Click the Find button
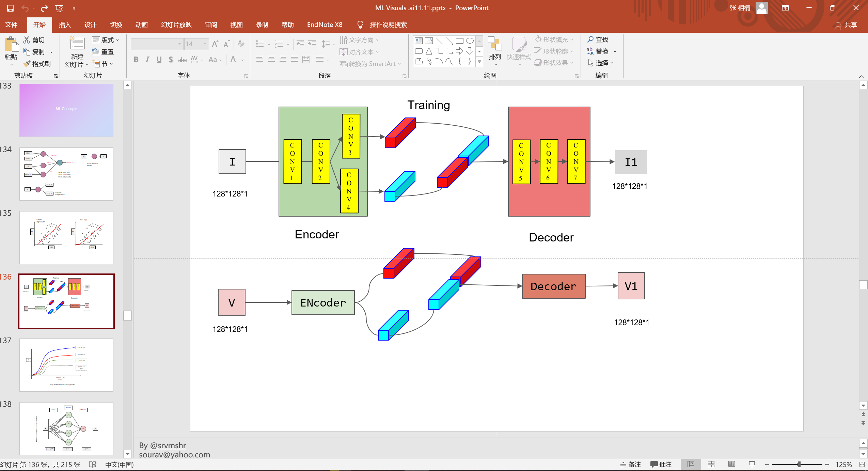 598,40
